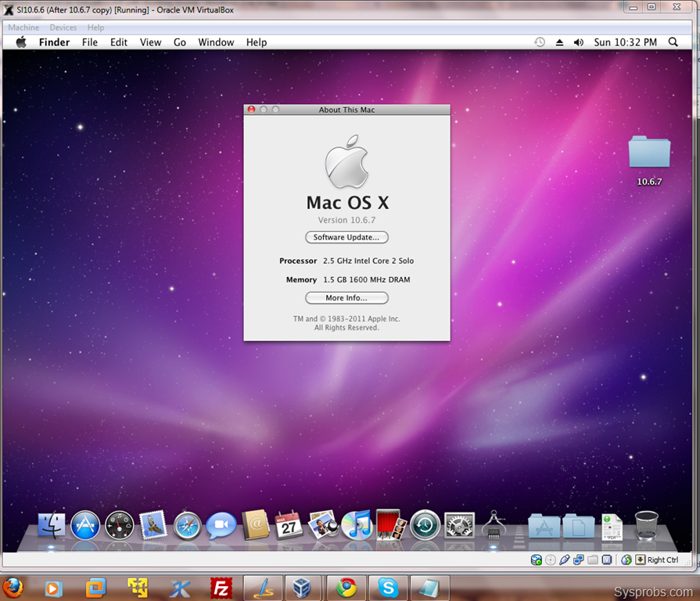Click VirtualBox network adapter status icon
The height and width of the screenshot is (601, 700).
[x=579, y=560]
